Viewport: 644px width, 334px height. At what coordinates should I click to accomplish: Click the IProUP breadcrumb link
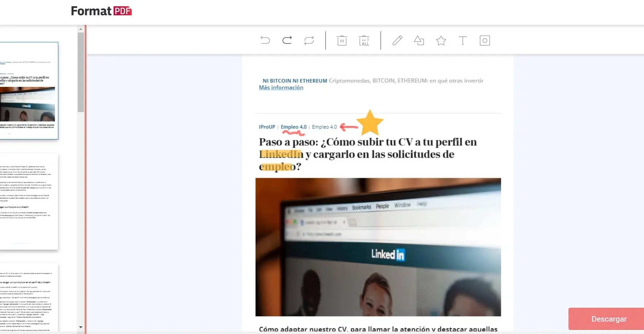pos(267,127)
